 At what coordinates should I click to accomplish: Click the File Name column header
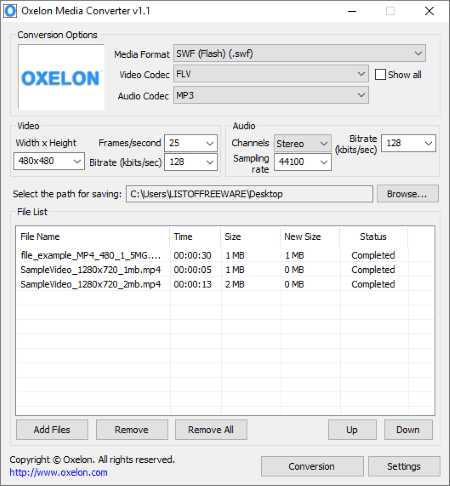coord(93,237)
